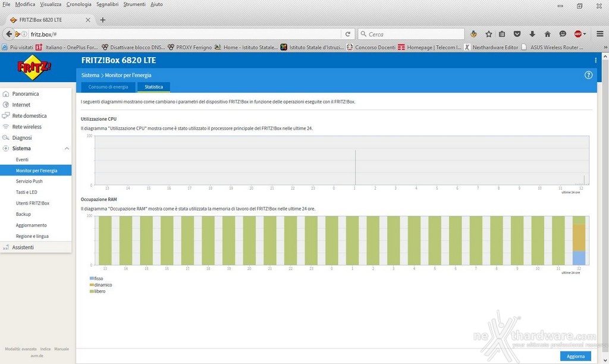Open the Visualizza menu
Screen dimensions: 609x364
click(x=51, y=4)
